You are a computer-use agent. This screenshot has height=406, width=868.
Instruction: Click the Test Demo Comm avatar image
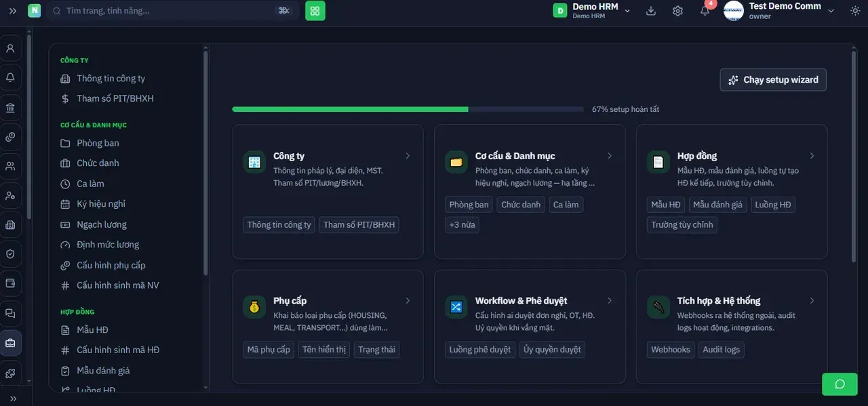pos(734,11)
